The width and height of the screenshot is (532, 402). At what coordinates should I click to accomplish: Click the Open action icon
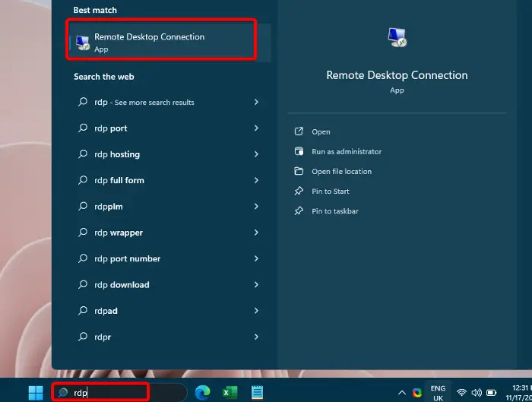click(299, 131)
